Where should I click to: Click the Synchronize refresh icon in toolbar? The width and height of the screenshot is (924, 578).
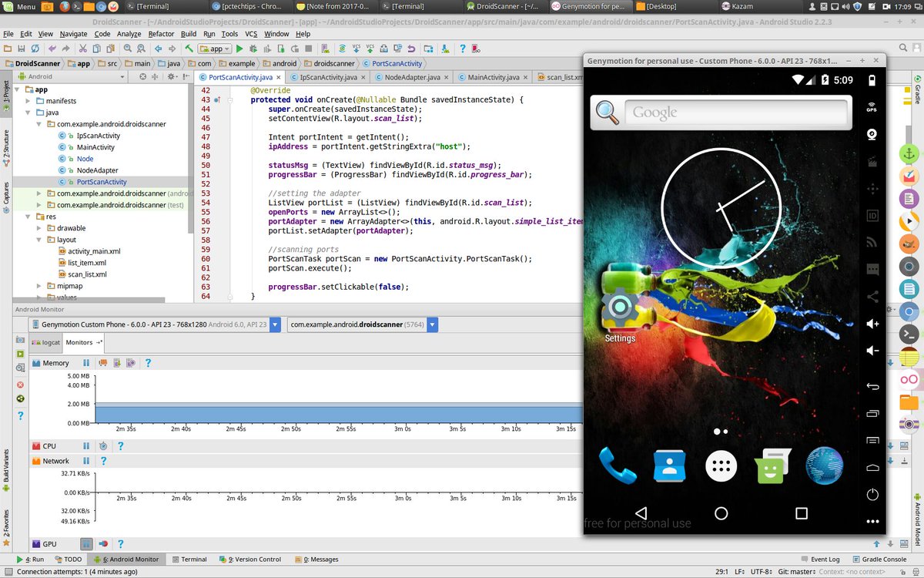tap(35, 48)
